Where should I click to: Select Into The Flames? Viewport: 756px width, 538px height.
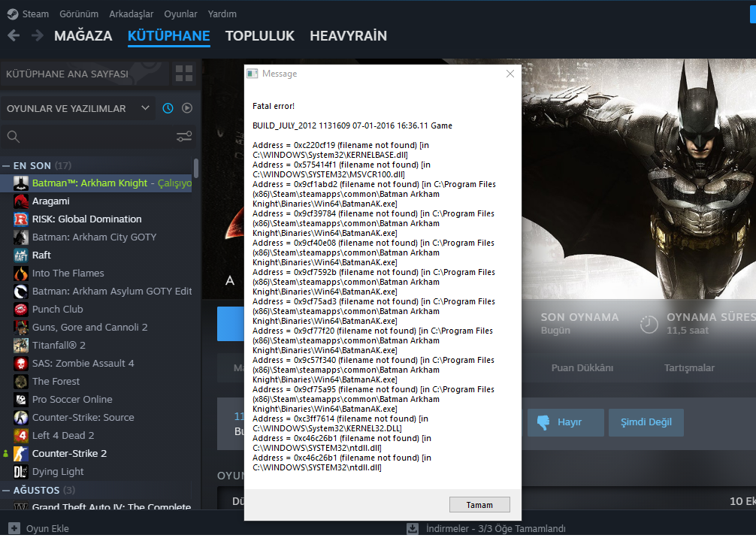click(96, 274)
